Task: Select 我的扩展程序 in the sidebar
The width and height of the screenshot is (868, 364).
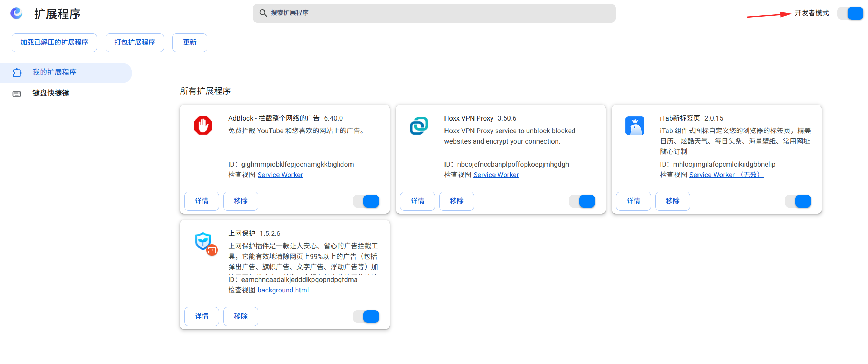Action: click(66, 73)
